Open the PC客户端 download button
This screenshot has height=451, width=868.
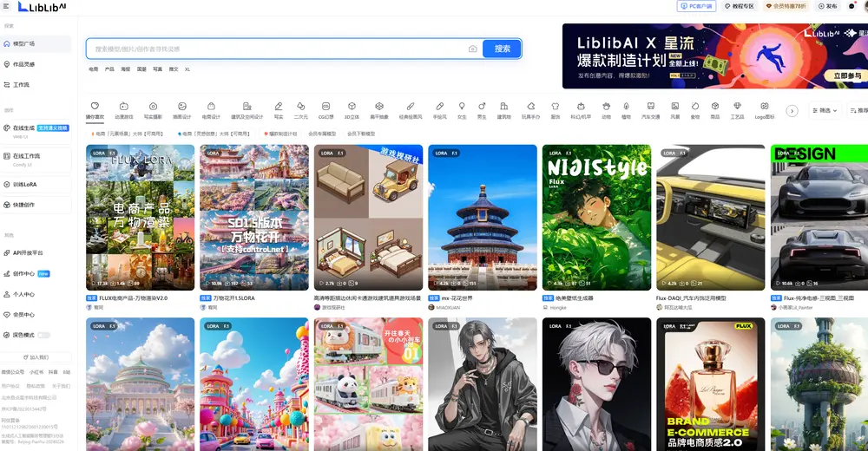coord(696,6)
